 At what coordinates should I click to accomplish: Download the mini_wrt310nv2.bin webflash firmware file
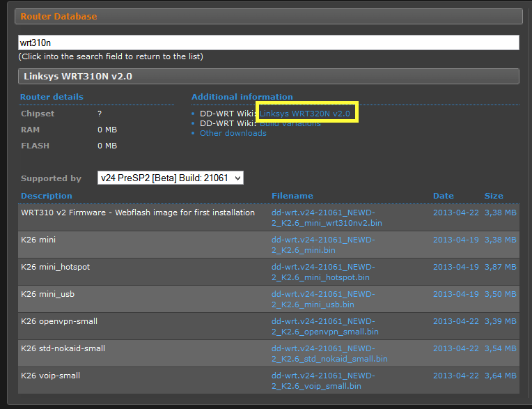pyautogui.click(x=326, y=217)
